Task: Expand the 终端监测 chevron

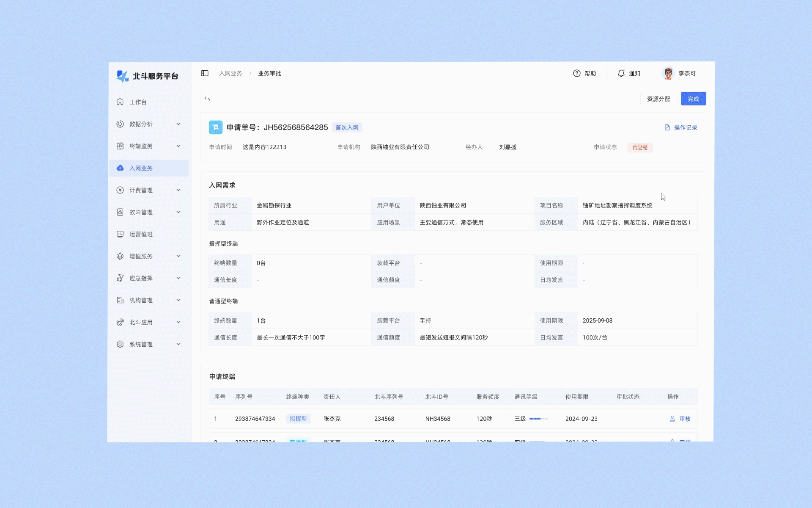Action: pyautogui.click(x=178, y=146)
